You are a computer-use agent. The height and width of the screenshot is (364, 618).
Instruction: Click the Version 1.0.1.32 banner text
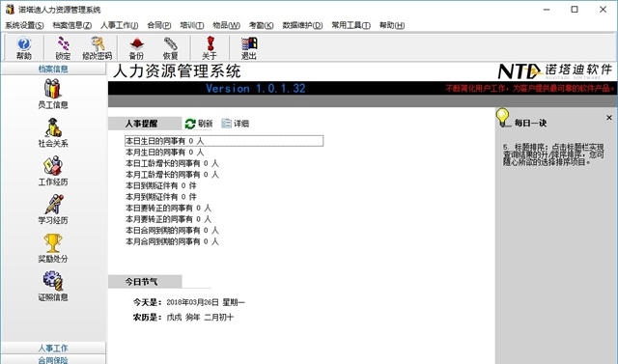255,88
